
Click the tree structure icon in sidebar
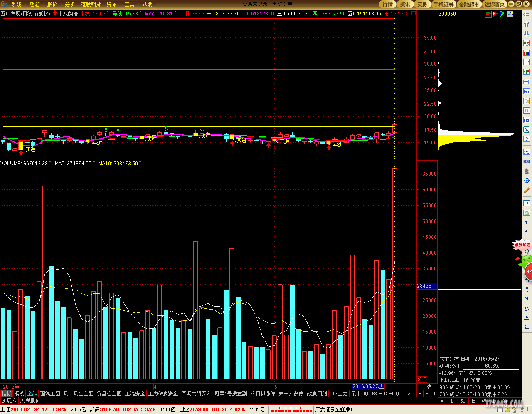(527, 101)
